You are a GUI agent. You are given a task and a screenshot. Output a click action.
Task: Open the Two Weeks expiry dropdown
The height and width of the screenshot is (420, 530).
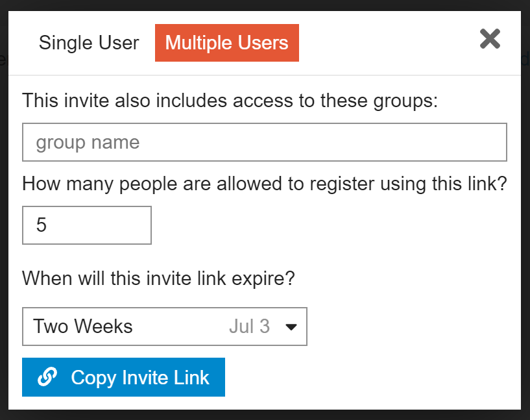(x=165, y=327)
